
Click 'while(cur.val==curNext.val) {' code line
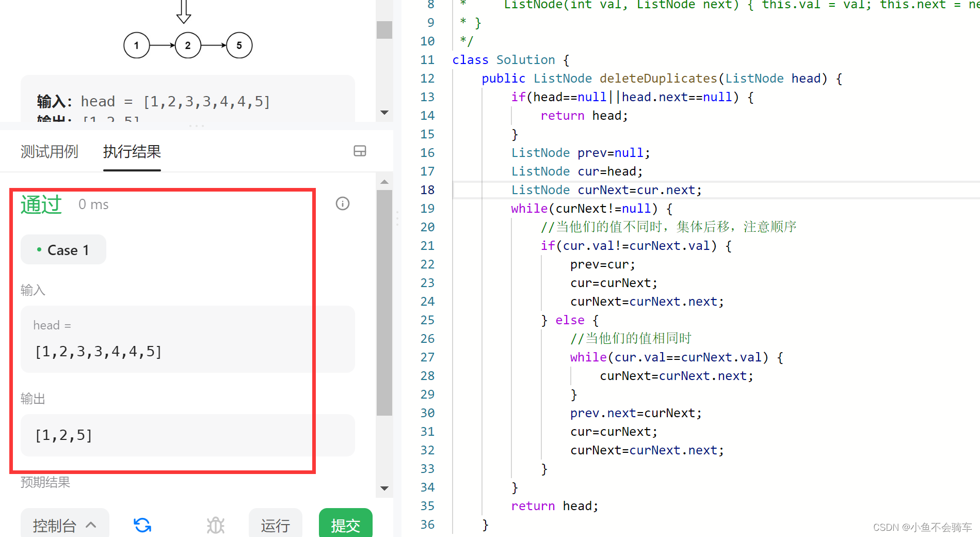(x=677, y=357)
